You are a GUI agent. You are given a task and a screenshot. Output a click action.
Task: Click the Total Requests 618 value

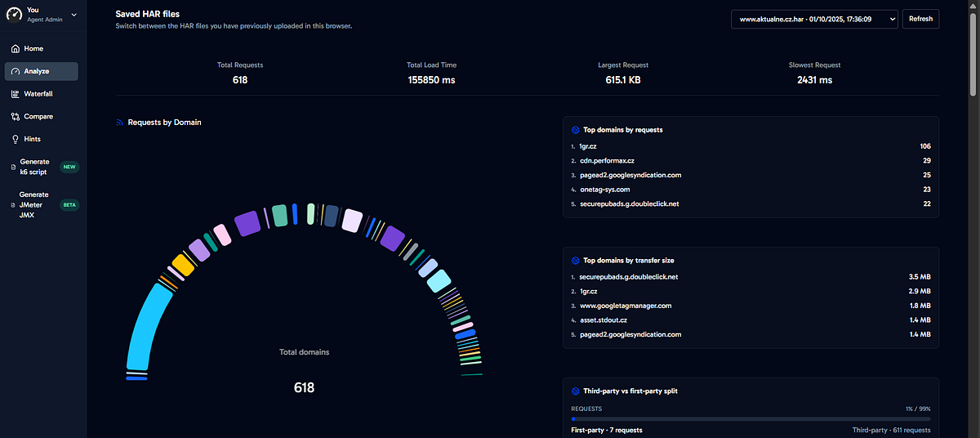(240, 80)
